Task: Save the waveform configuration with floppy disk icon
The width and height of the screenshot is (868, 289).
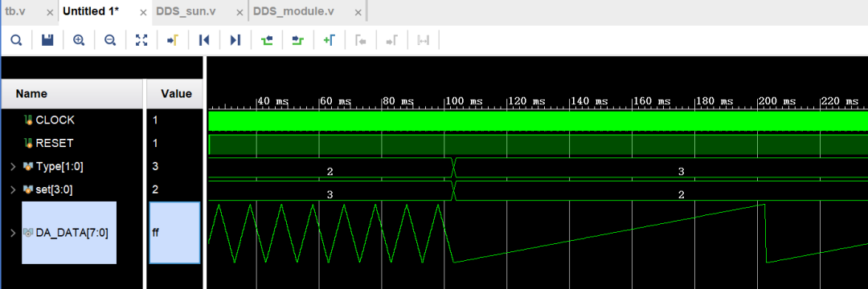Action: point(47,40)
